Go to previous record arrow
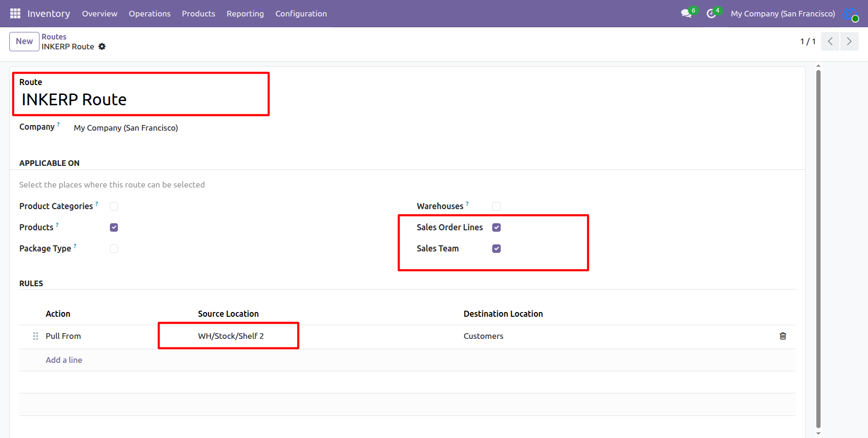 pyautogui.click(x=830, y=41)
